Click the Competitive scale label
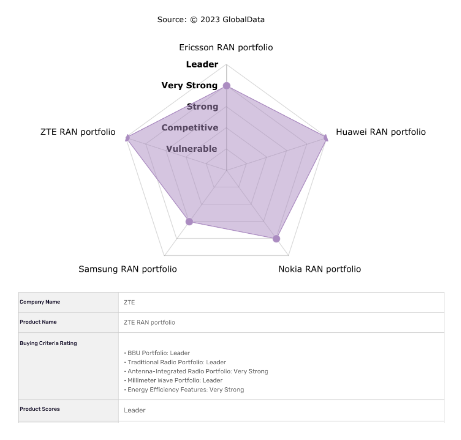The height and width of the screenshot is (440, 461). [x=190, y=128]
